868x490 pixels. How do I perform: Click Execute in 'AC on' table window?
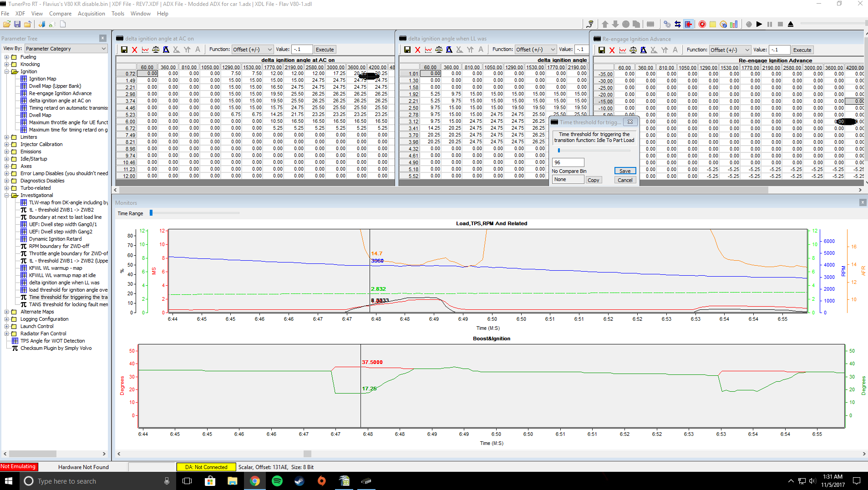pyautogui.click(x=325, y=50)
